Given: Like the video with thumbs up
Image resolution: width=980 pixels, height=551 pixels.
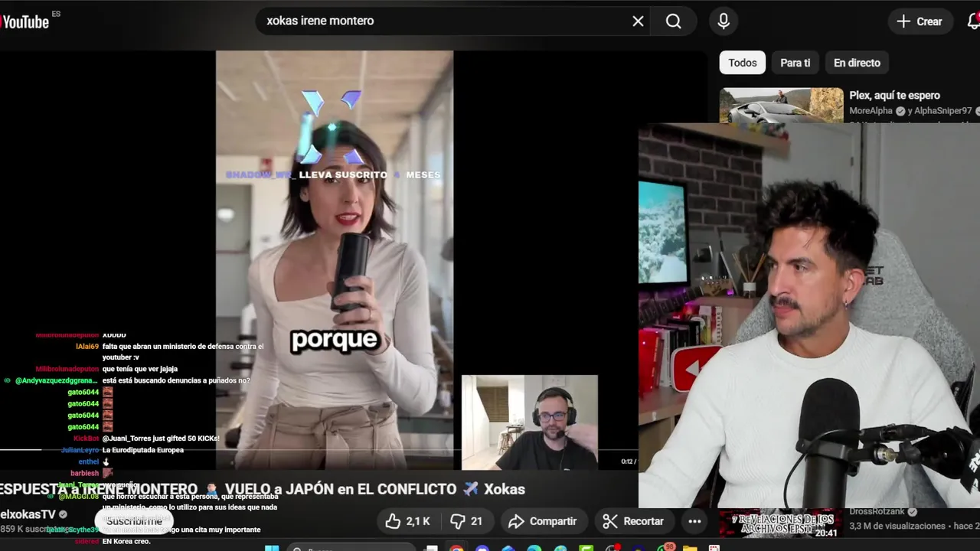Looking at the screenshot, I should pos(407,521).
